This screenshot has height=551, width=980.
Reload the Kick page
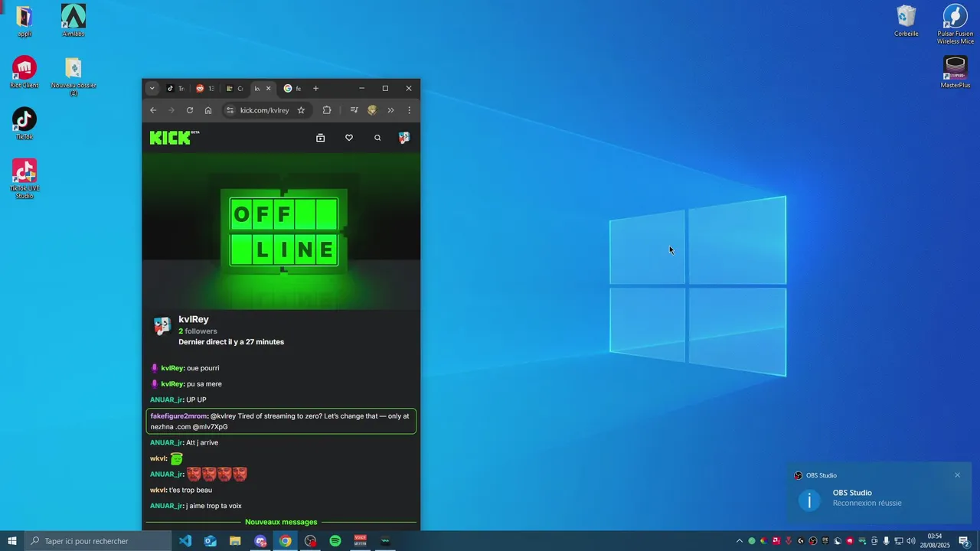tap(190, 110)
